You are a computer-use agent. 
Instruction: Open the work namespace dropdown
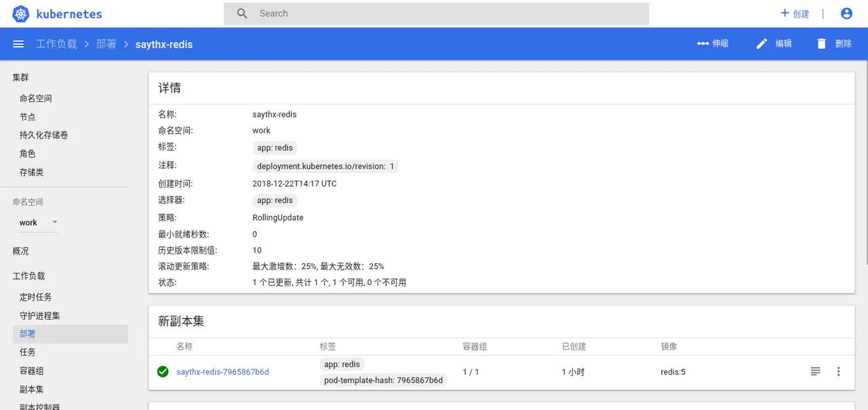38,223
